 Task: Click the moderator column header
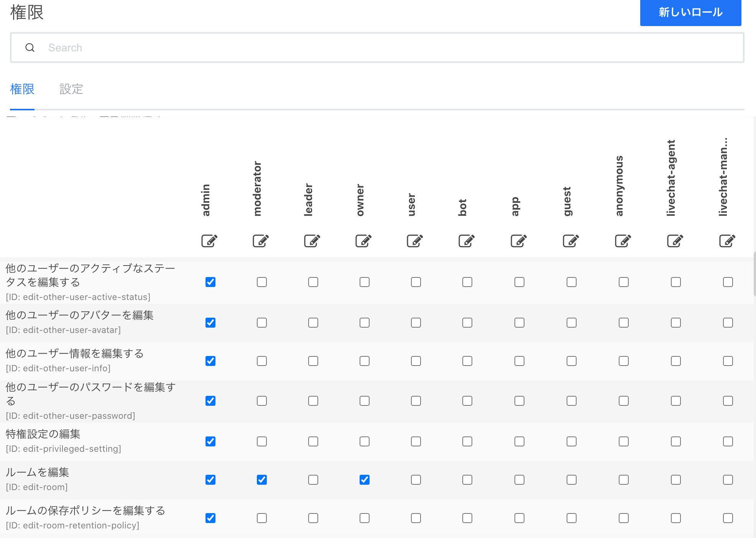coord(258,189)
